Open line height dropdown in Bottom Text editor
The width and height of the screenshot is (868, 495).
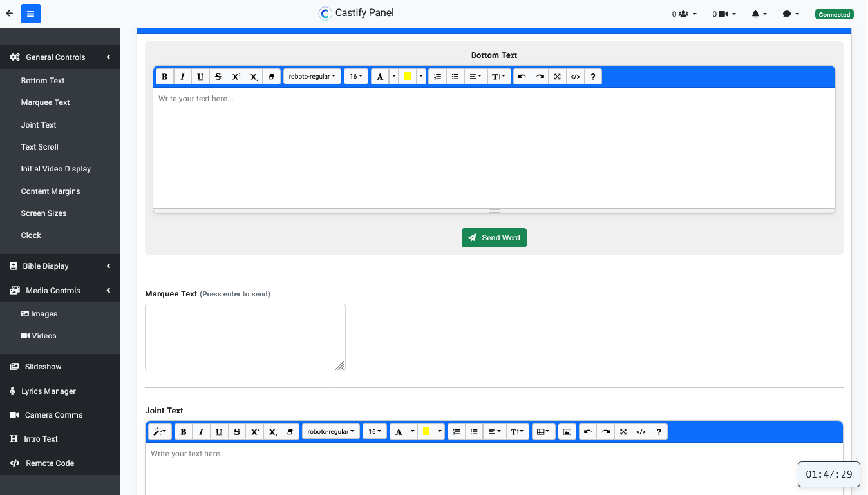pyautogui.click(x=499, y=77)
